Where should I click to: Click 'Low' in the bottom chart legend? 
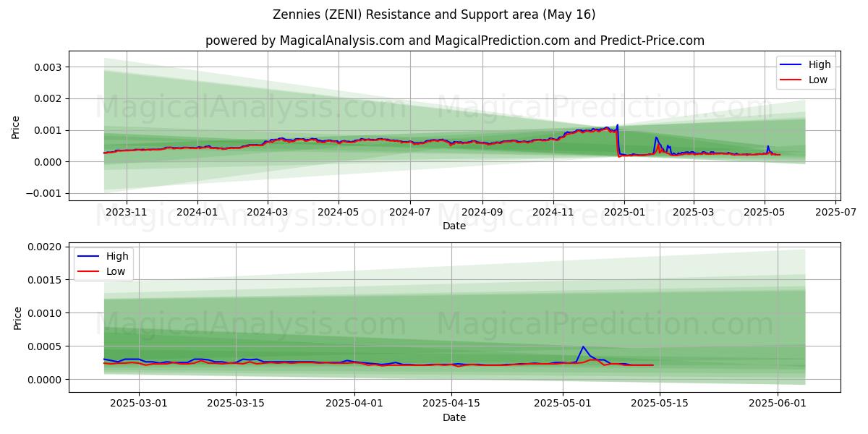116,271
